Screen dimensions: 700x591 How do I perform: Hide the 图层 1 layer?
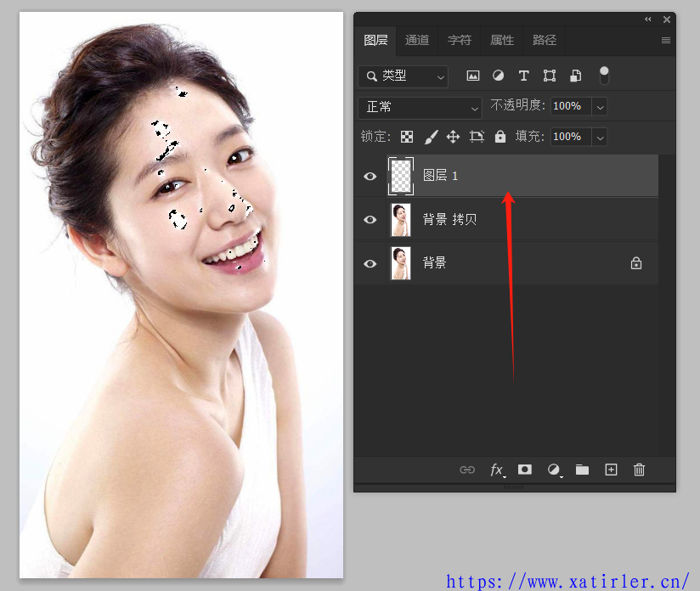(x=370, y=177)
